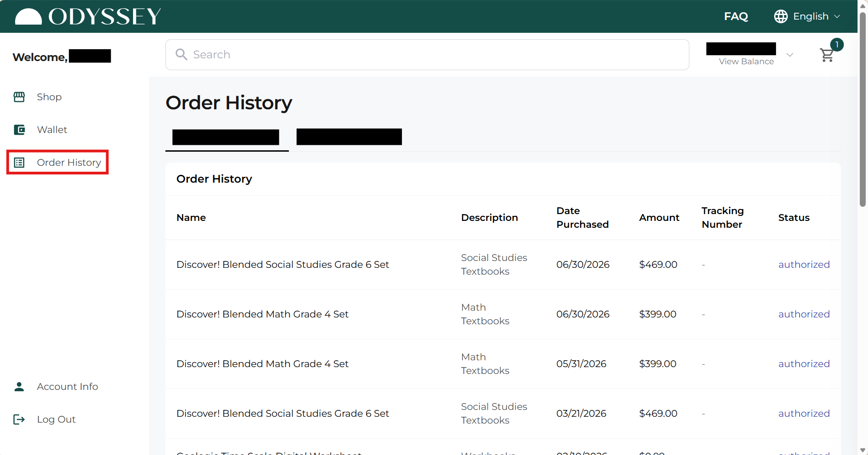868x455 pixels.
Task: Click Social Studies Grade 6 Set dated 06/30/2026
Action: tap(282, 265)
